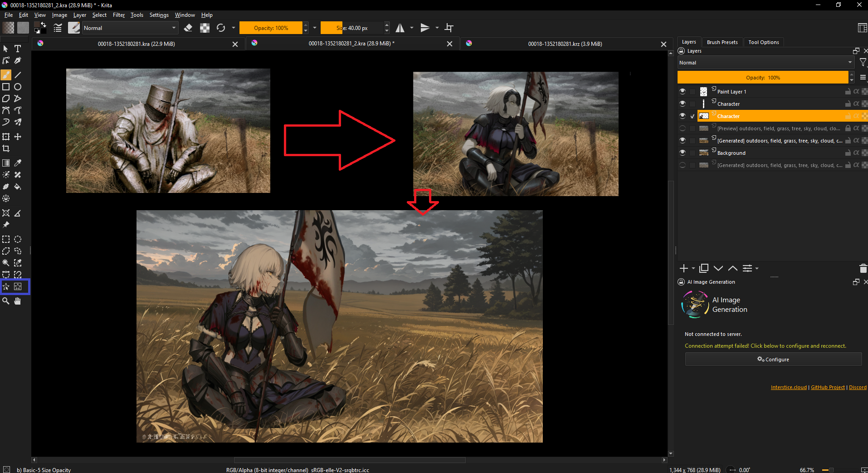Check the Background layer selection checkbox

tap(692, 153)
